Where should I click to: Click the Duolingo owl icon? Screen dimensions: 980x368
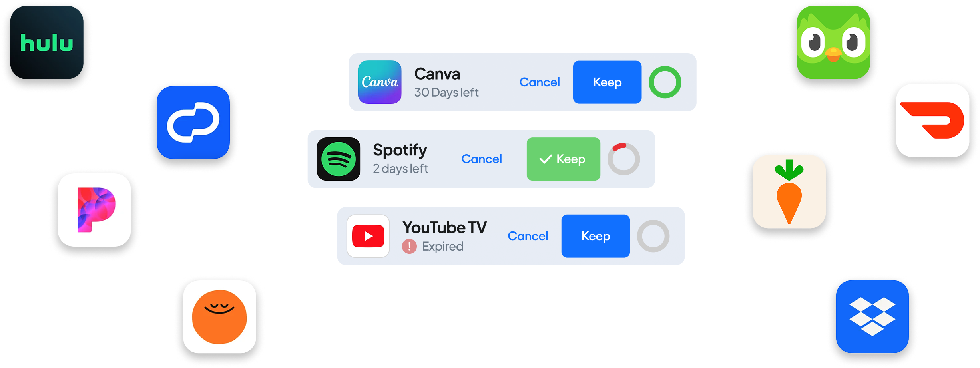point(833,42)
